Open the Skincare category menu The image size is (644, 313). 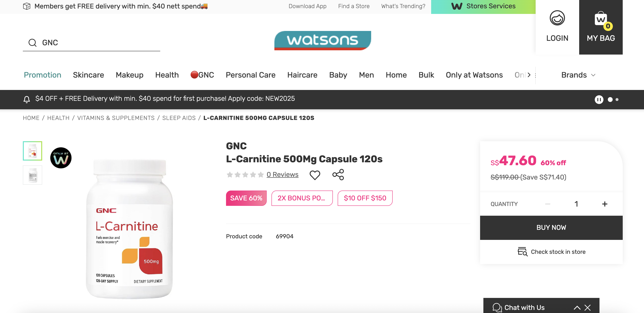[x=88, y=75]
